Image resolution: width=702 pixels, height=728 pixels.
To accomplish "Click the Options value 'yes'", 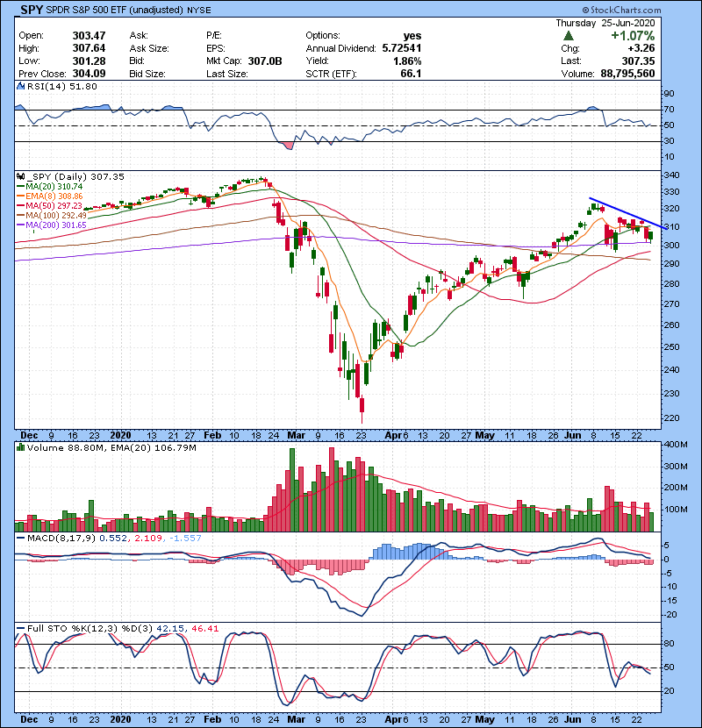I will 412,36.
